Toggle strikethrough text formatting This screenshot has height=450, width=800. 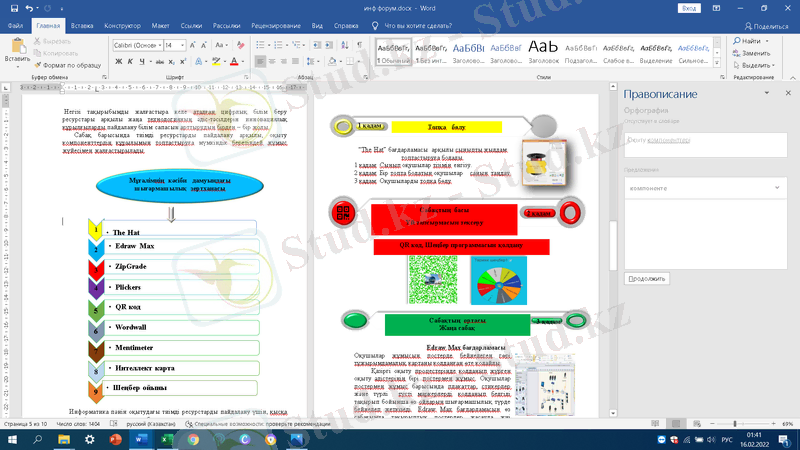(158, 62)
